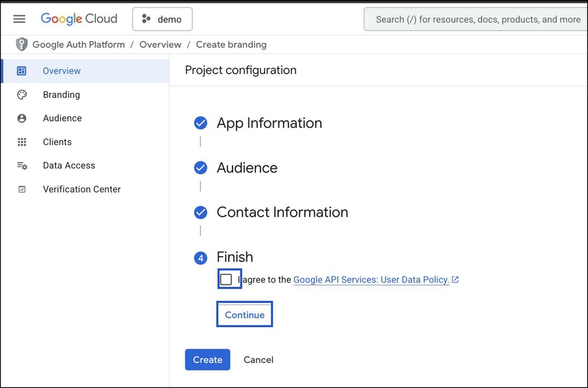Click the Google Cloud logo

pos(79,19)
